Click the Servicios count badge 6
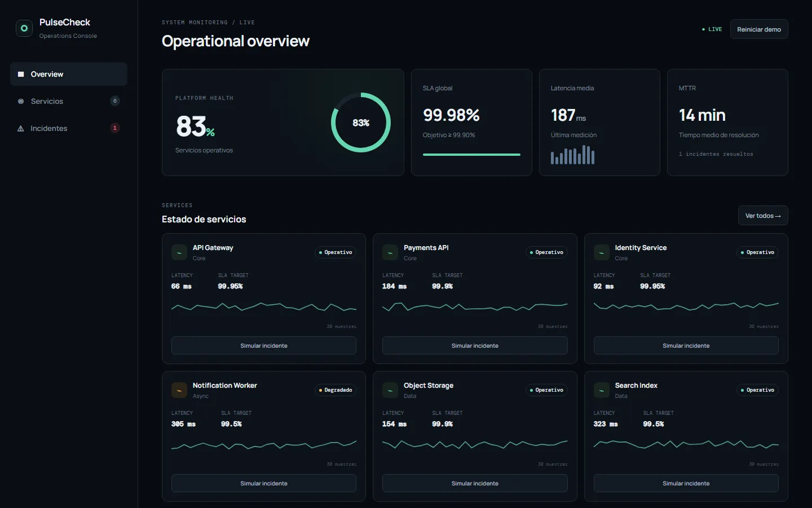The height and width of the screenshot is (508, 812). (x=115, y=101)
